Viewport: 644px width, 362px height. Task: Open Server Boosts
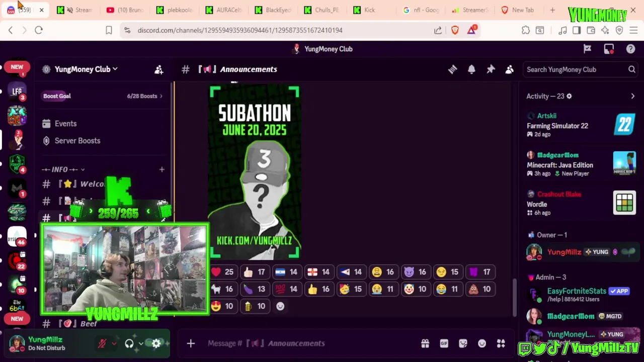click(x=104, y=141)
